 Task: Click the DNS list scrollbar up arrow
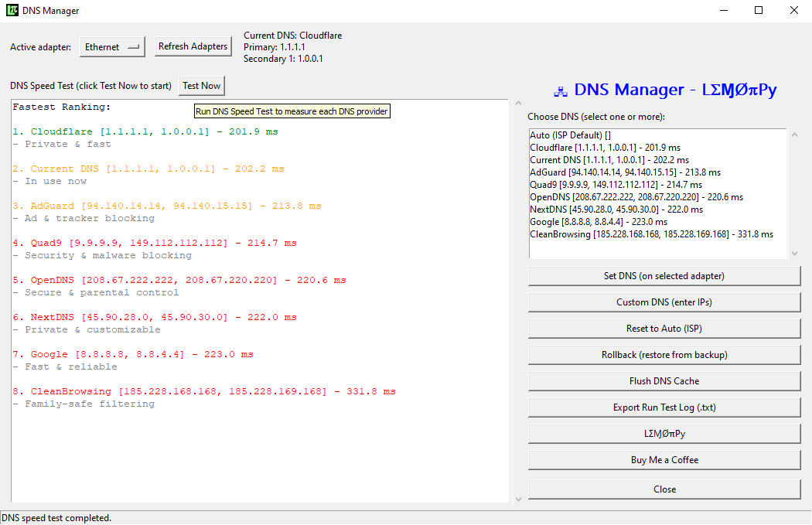pos(793,135)
